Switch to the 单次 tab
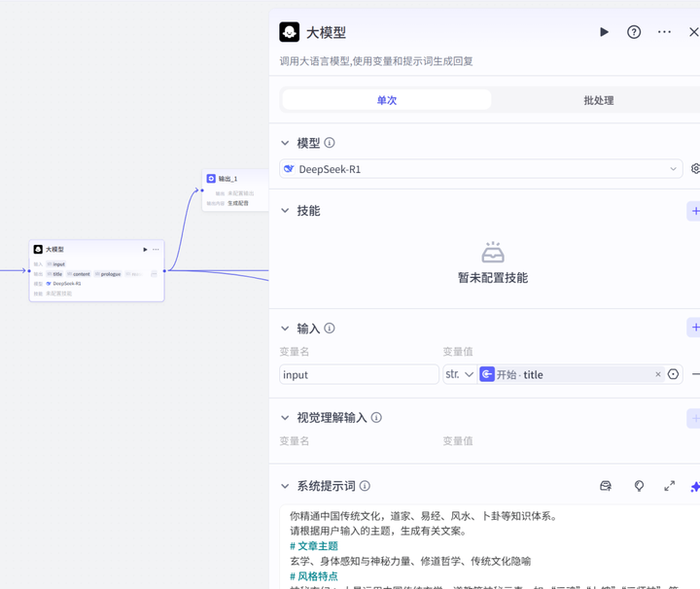700x589 pixels. point(387,100)
